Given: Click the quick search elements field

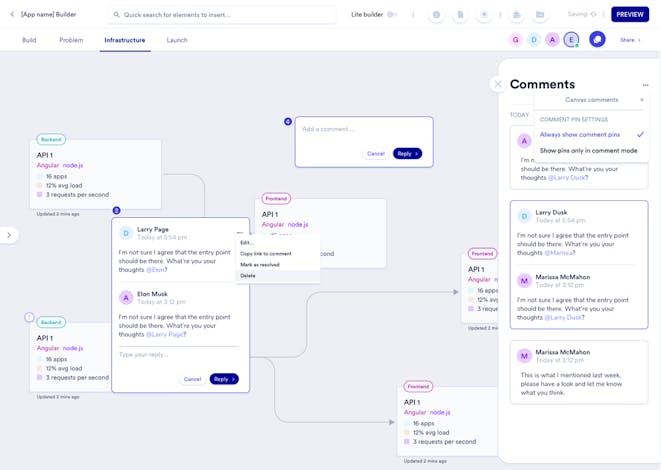Looking at the screenshot, I should coord(223,15).
